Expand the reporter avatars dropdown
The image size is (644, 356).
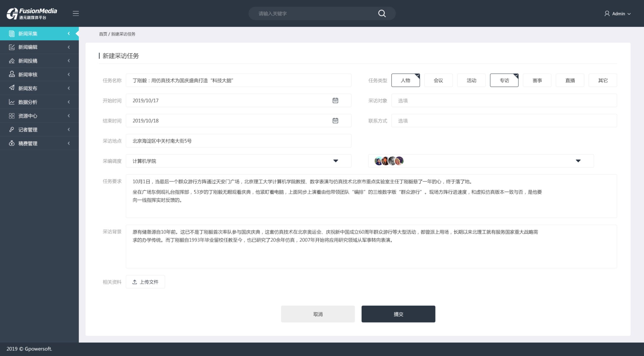[578, 161]
